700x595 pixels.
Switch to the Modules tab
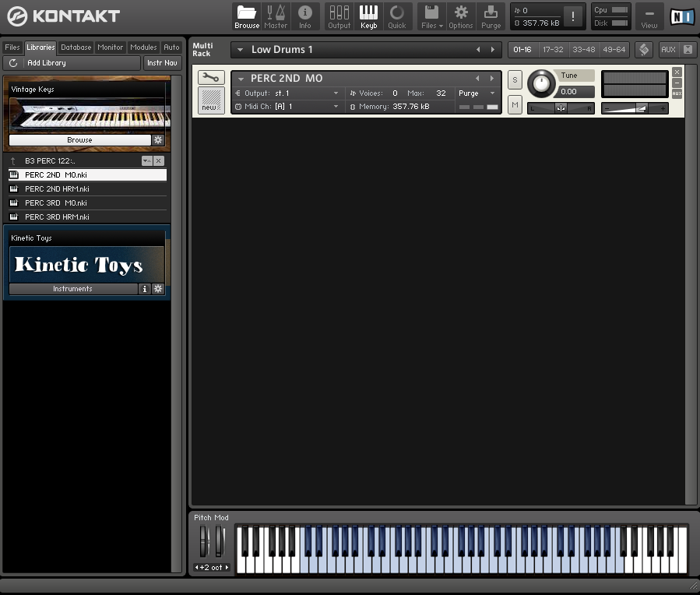click(143, 48)
